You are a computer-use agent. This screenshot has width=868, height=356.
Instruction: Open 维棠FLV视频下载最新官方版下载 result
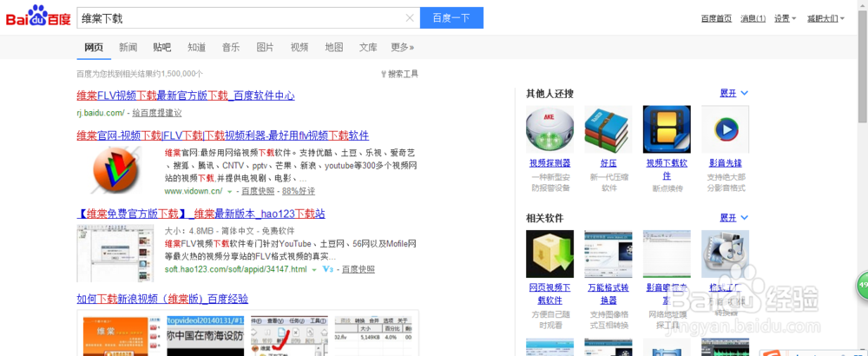click(186, 96)
